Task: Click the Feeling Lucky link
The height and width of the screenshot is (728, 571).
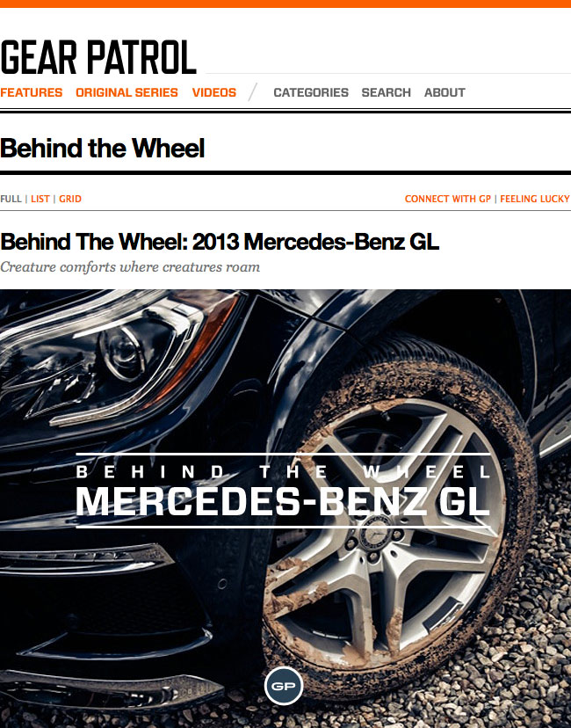Action: (x=535, y=199)
